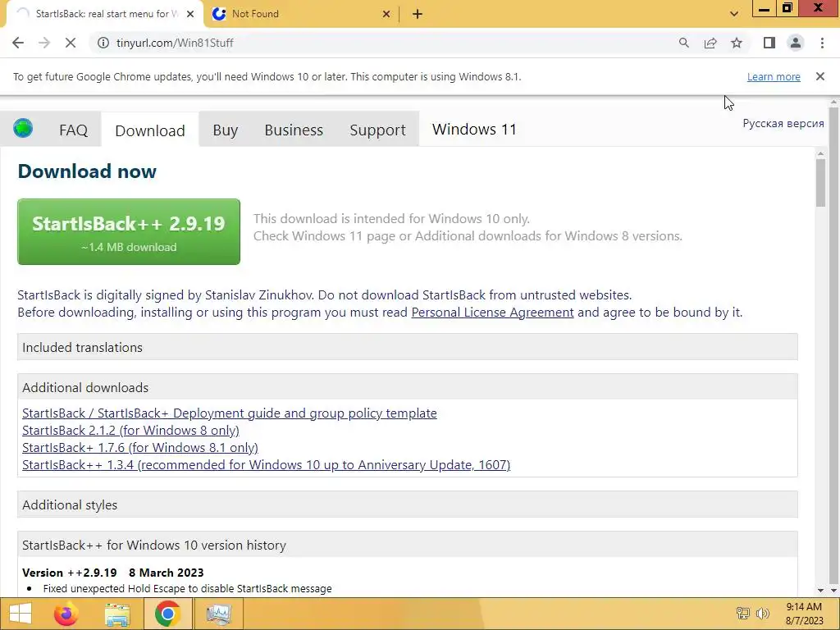840x630 pixels.
Task: Click the inner scrollbar up arrow
Action: point(820,153)
